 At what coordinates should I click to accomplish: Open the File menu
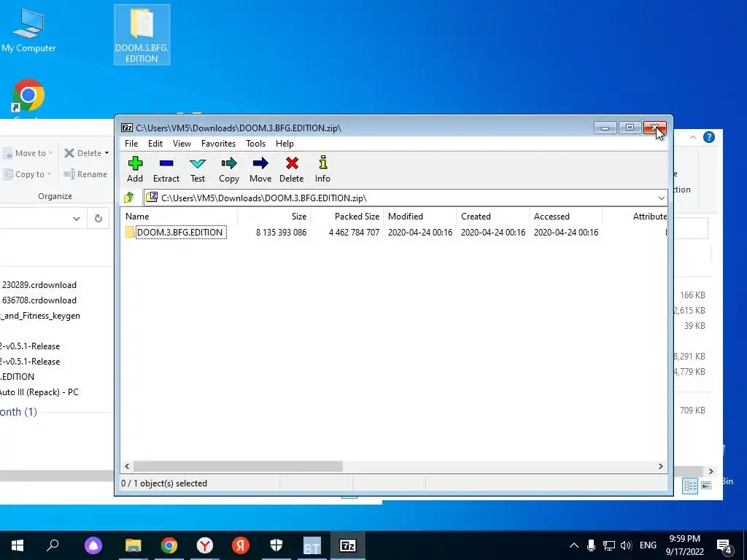click(x=131, y=144)
